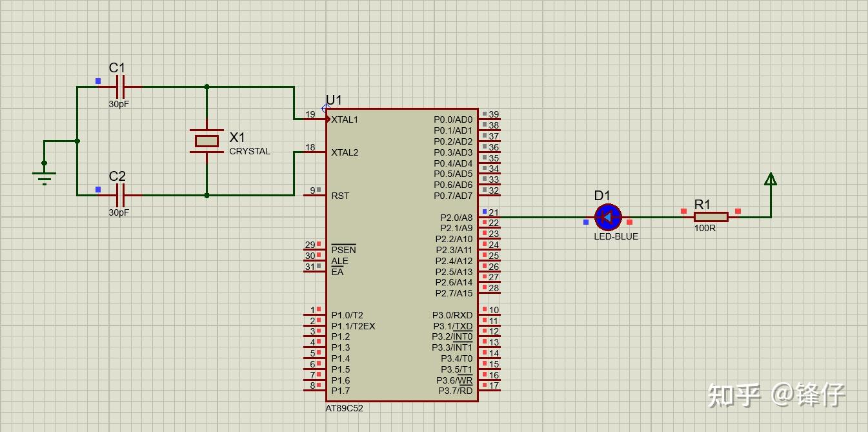Click the P3.0/RXD pin label

click(452, 315)
